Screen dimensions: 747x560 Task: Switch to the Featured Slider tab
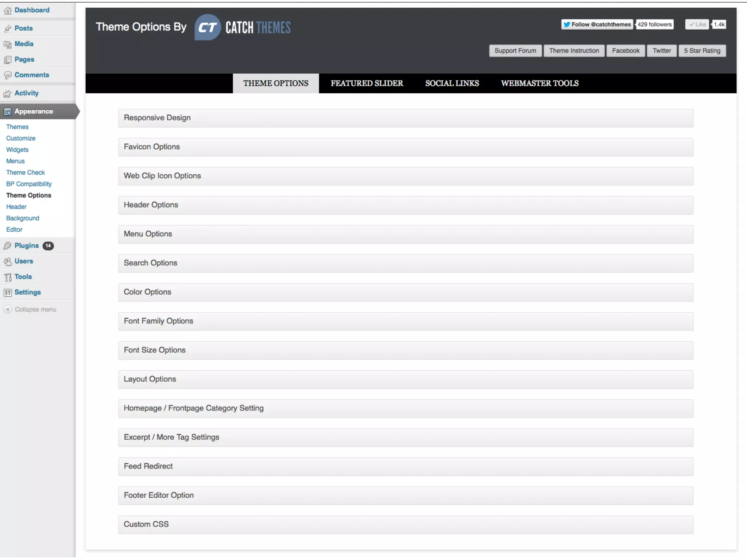[x=367, y=83]
